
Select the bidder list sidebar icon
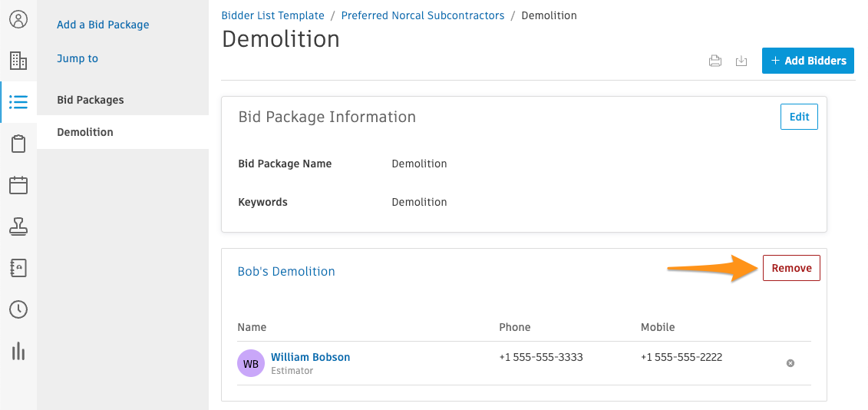18,102
